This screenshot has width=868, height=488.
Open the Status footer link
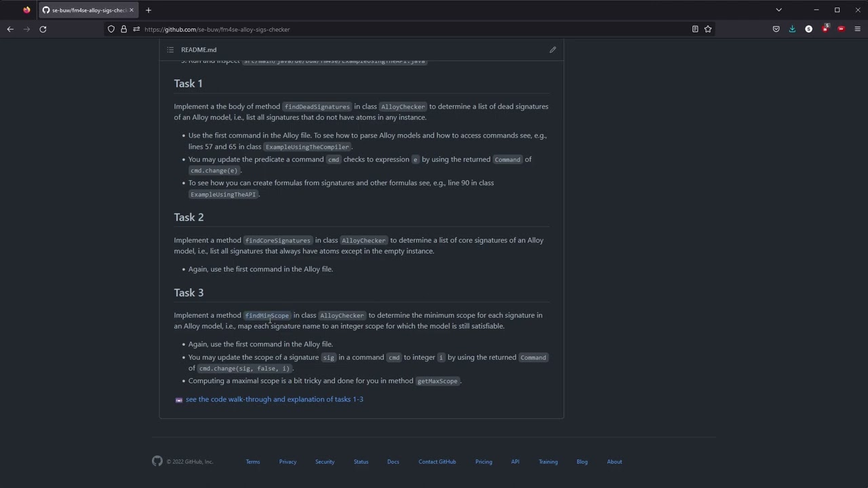tap(361, 462)
